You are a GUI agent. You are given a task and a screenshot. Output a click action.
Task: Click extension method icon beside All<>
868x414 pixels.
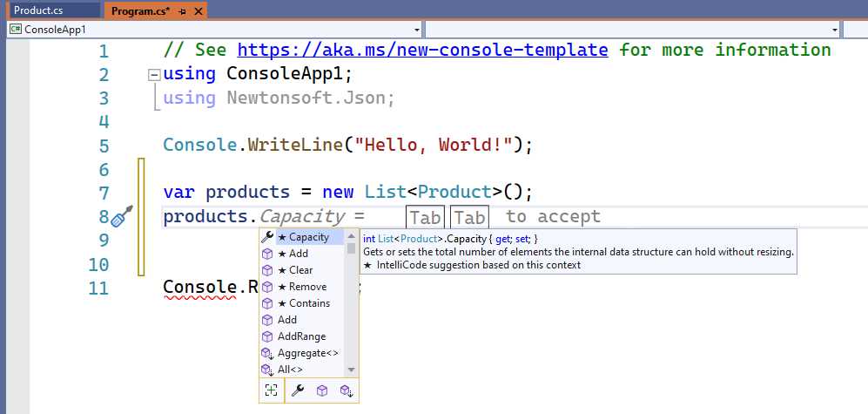pos(268,370)
